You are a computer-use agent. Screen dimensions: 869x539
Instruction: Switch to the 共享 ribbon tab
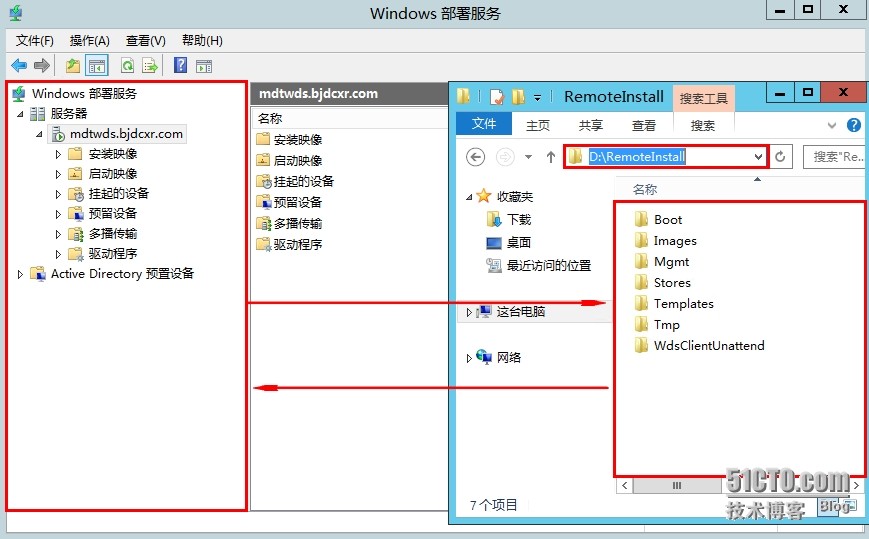[591, 126]
